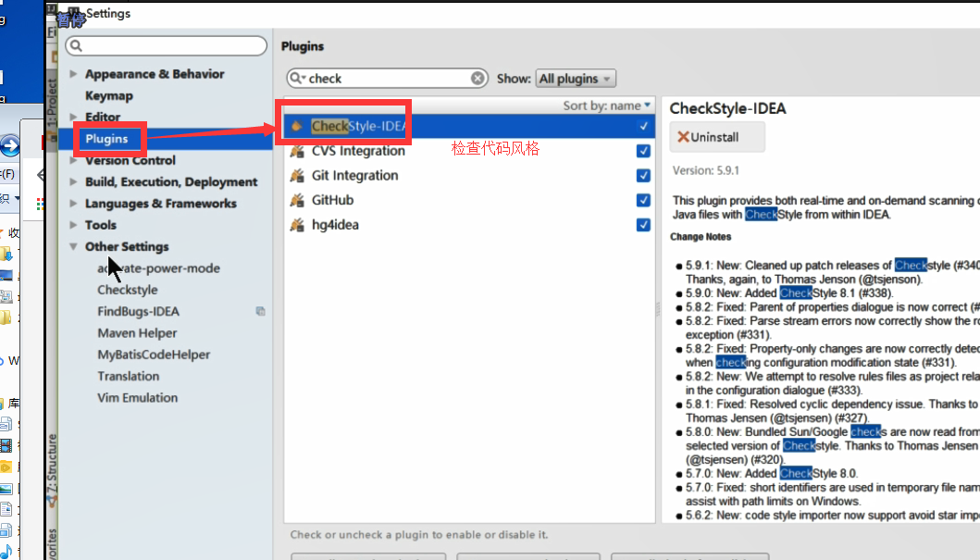Image resolution: width=980 pixels, height=560 pixels.
Task: Expand the Editor settings node
Action: click(x=73, y=117)
